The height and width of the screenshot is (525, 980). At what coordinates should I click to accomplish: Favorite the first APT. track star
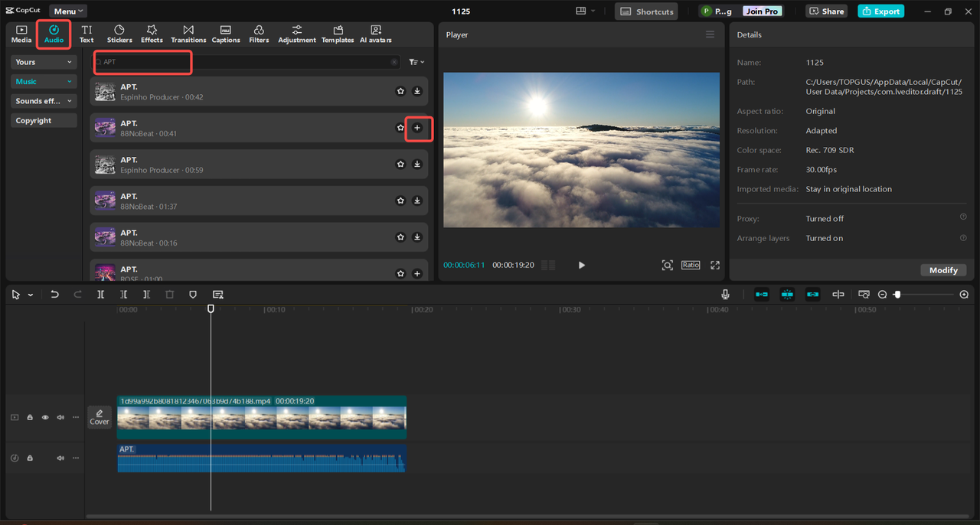tap(400, 91)
